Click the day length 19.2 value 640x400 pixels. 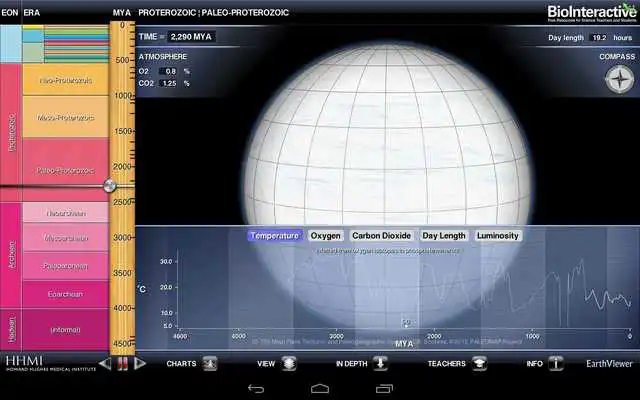coord(599,38)
